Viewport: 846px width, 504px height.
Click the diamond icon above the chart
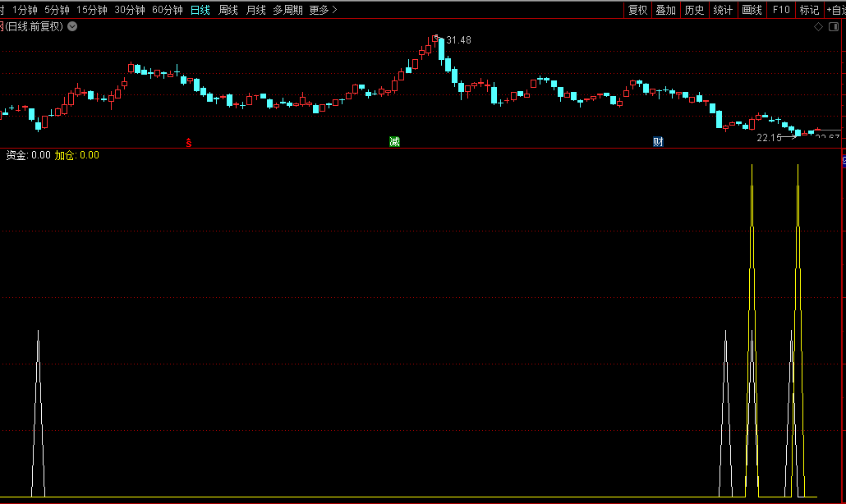click(x=818, y=26)
